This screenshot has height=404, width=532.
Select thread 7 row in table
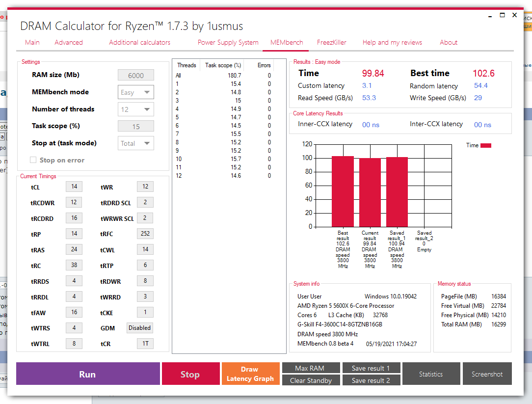point(224,134)
